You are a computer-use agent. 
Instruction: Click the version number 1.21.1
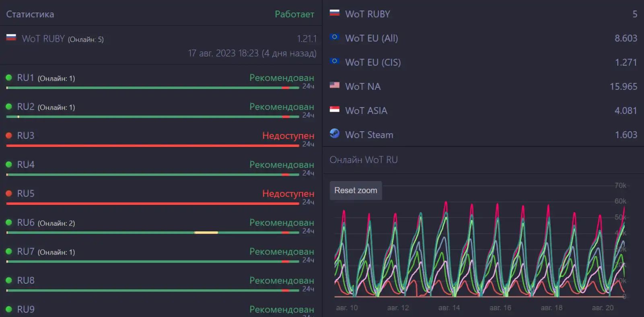coord(307,39)
